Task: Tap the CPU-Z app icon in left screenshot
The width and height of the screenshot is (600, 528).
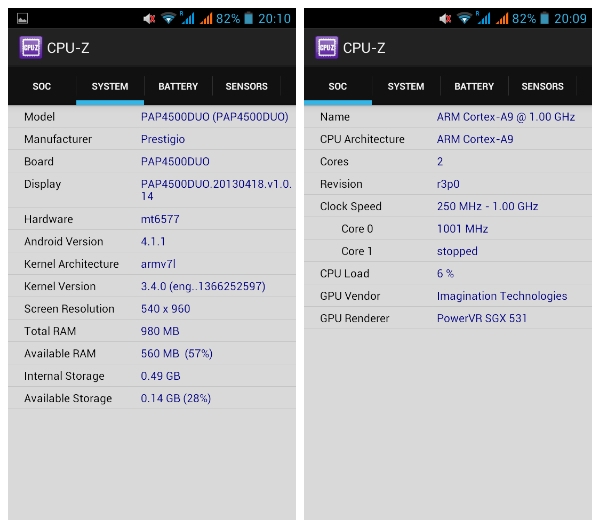Action: tap(31, 47)
